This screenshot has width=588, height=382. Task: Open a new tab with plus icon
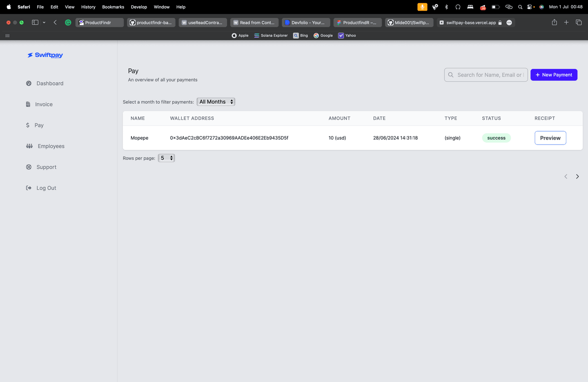click(566, 22)
